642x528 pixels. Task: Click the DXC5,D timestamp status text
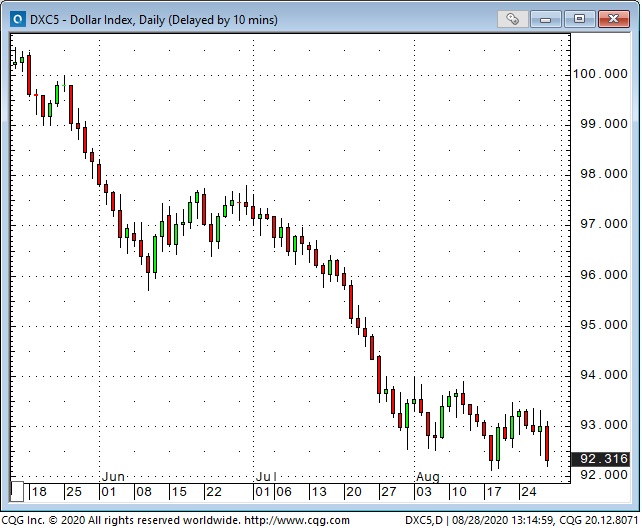[522, 520]
